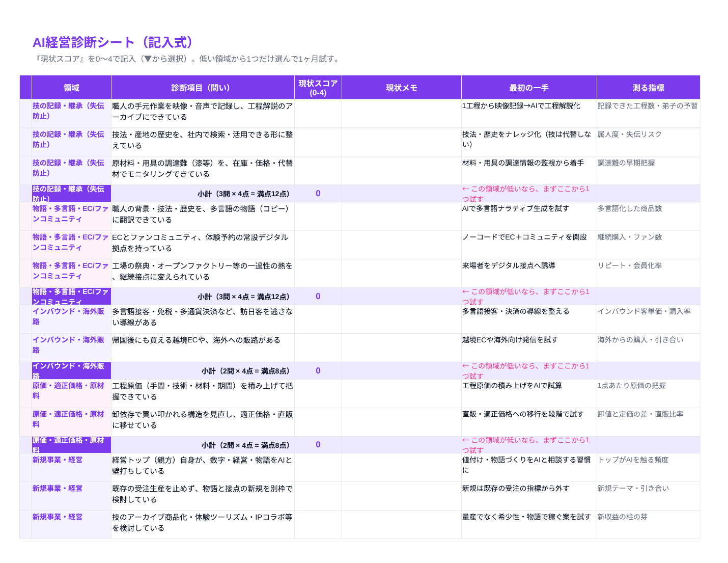Click subtotal score '0' in 原価・適正価格・原材料 row
The width and height of the screenshot is (728, 563).
[x=318, y=445]
